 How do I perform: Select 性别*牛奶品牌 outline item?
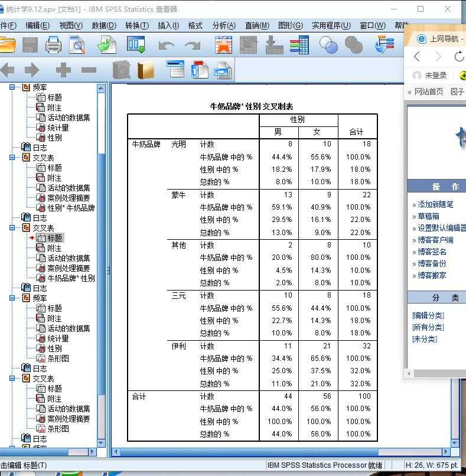click(71, 208)
